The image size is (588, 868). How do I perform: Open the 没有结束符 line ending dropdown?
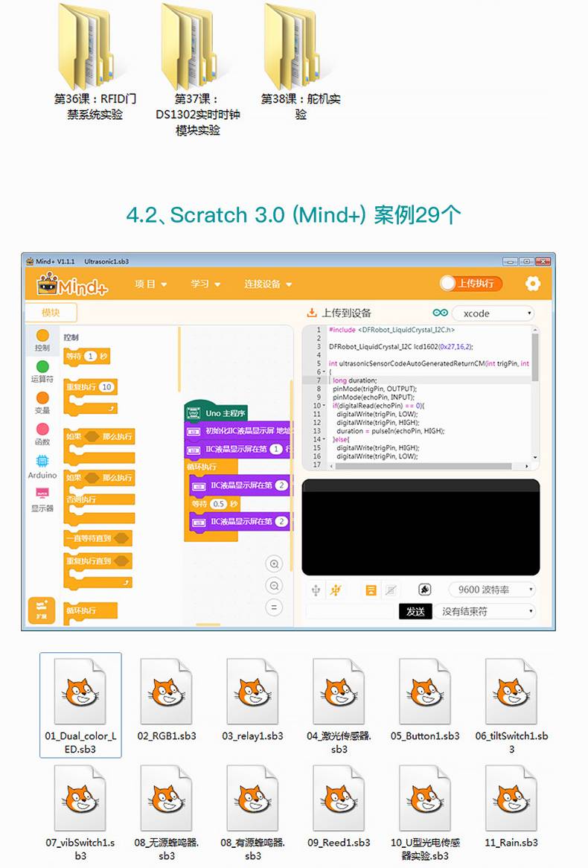[x=485, y=611]
